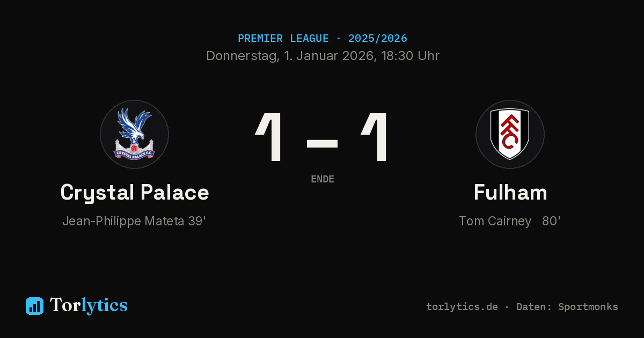This screenshot has height=338, width=644.
Task: Click Jean-Philippe Mateta 39' goal scorer
Action: (x=134, y=221)
